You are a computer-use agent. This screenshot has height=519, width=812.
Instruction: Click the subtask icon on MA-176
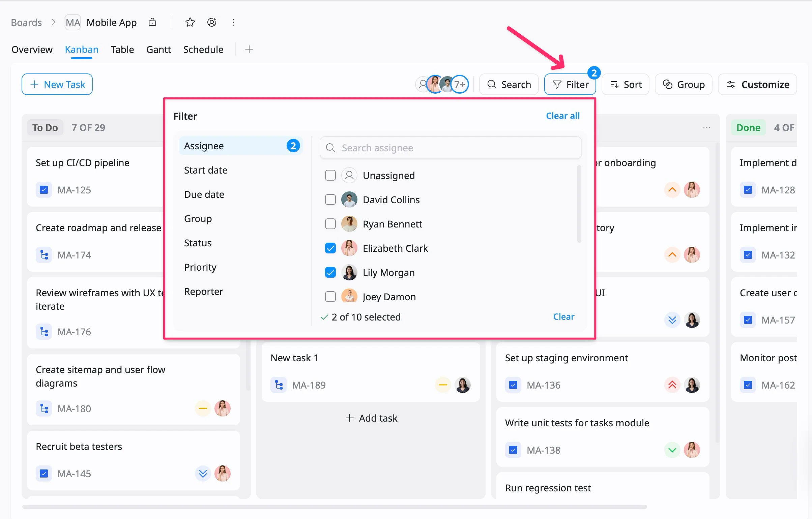[44, 332]
